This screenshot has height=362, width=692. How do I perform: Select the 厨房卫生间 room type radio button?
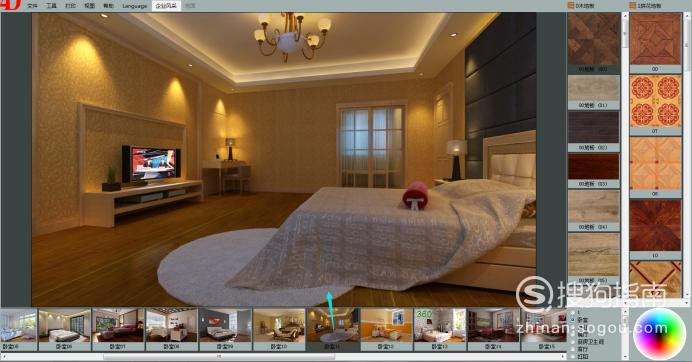[x=573, y=342]
